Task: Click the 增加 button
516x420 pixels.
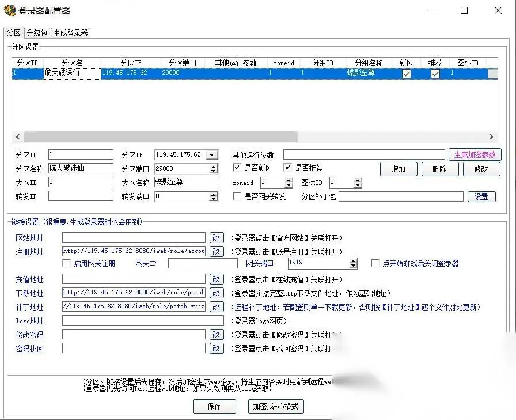Action: [399, 169]
